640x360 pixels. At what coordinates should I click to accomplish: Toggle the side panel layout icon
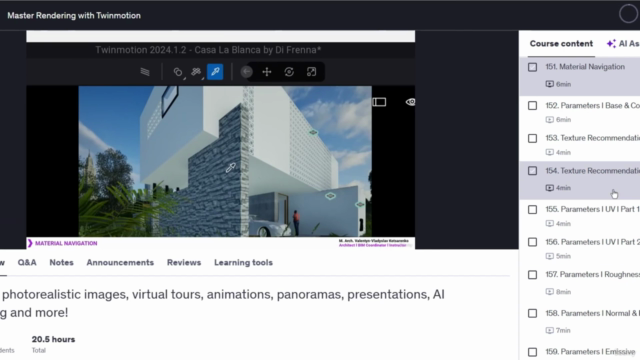[x=379, y=102]
